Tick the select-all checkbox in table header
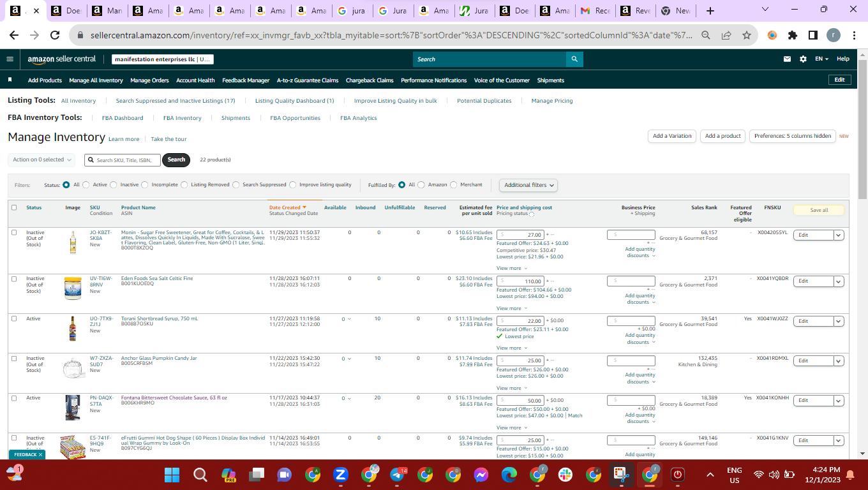Image resolution: width=868 pixels, height=490 pixels. tap(14, 207)
